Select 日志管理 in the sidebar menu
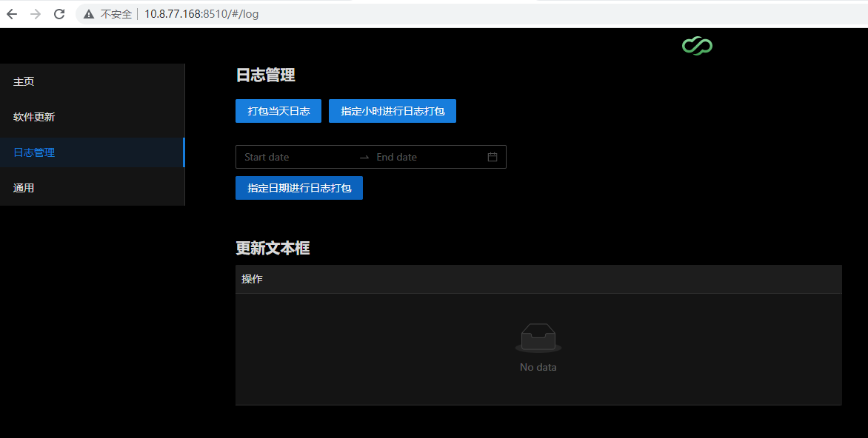 (34, 152)
